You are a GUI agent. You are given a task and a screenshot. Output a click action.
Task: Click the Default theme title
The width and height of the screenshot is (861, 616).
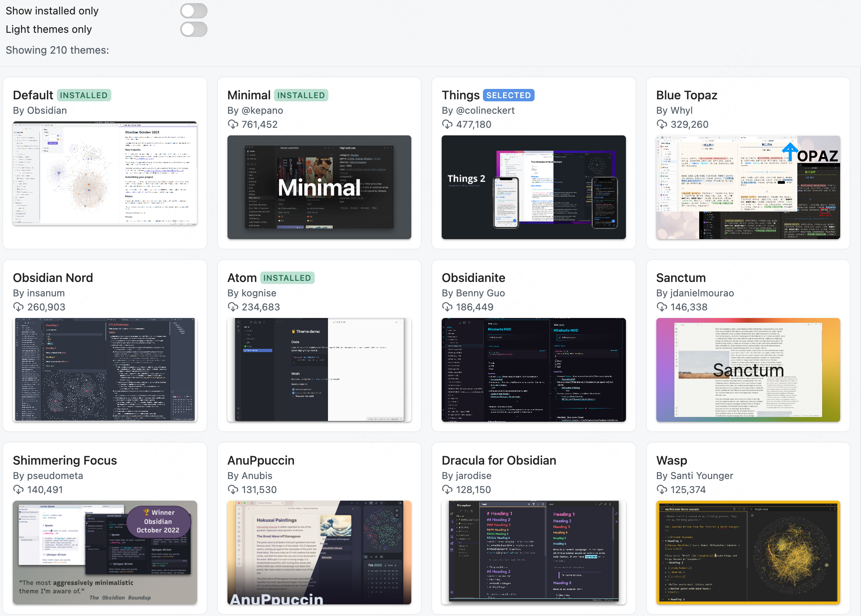click(x=33, y=95)
